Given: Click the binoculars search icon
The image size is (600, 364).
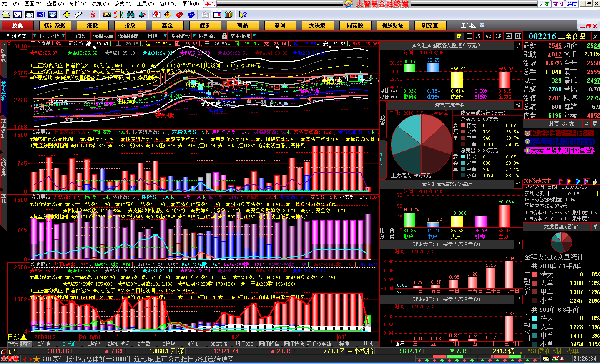Looking at the screenshot, I should click(x=131, y=14).
